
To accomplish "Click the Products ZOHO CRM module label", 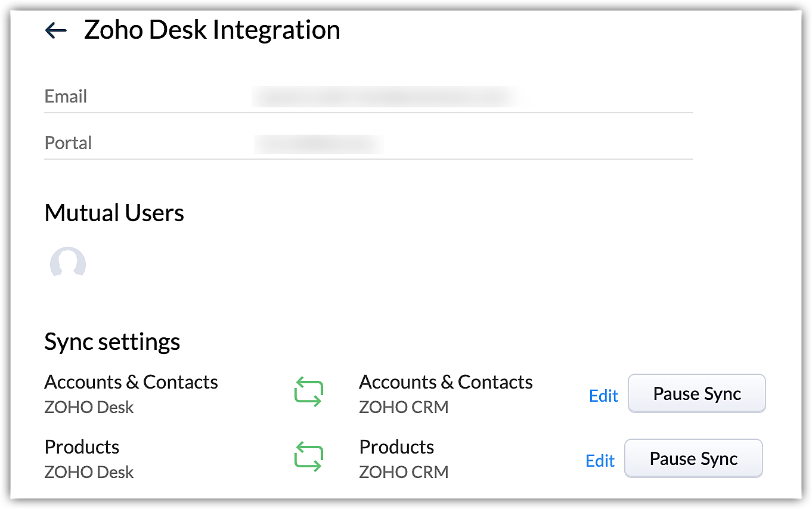I will tap(396, 447).
